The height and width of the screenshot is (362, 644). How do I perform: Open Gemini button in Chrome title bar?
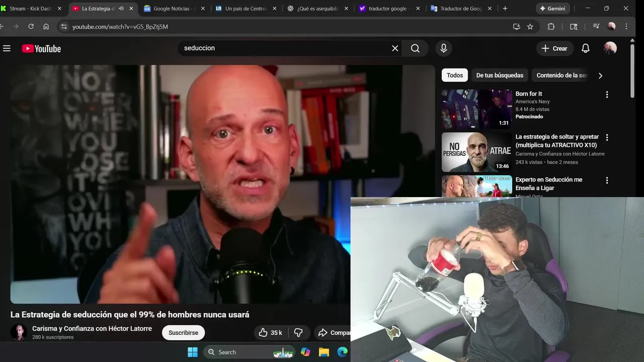tap(552, 9)
